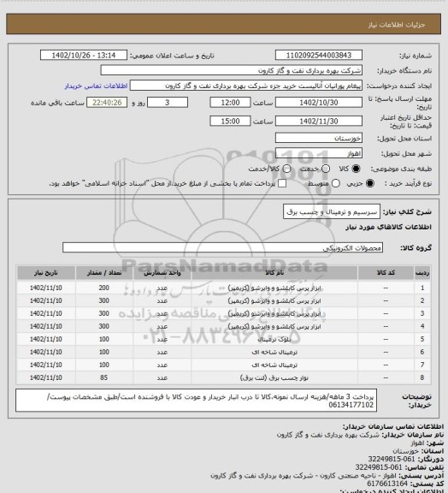Select the خدمت radio button
Image resolution: width=448 pixels, height=493 pixels.
326,169
